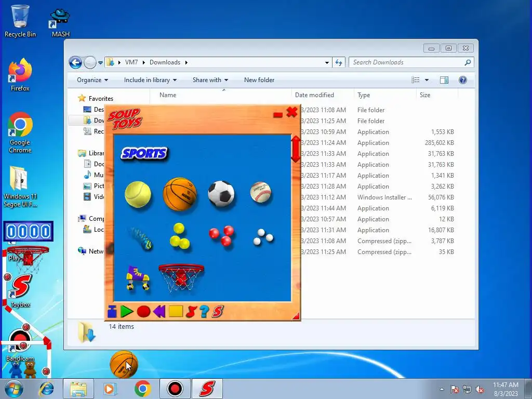Click the volume icon in system tray
This screenshot has height=399, width=532.
[480, 390]
